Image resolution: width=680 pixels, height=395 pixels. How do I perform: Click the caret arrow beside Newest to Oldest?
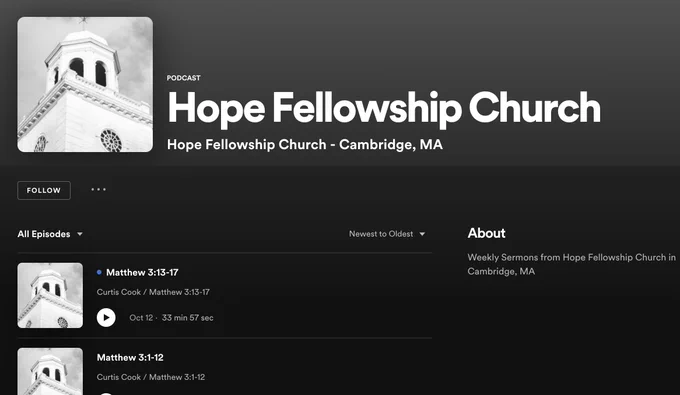tap(422, 234)
